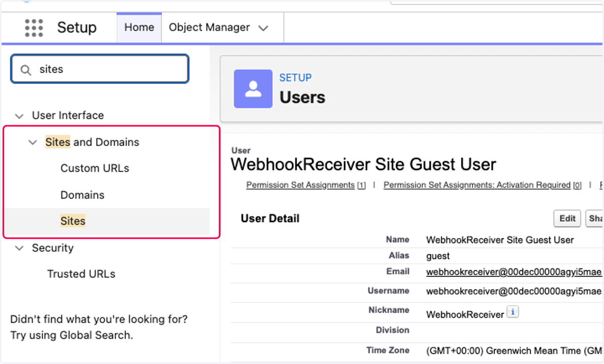Click the Users page heading
This screenshot has height=364, width=604.
[x=303, y=97]
